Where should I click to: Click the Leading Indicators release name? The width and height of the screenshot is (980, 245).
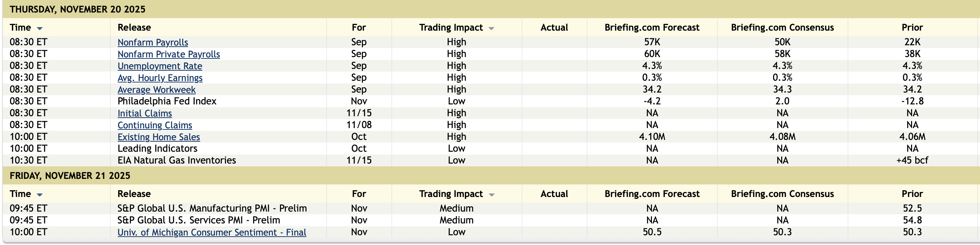click(x=157, y=148)
